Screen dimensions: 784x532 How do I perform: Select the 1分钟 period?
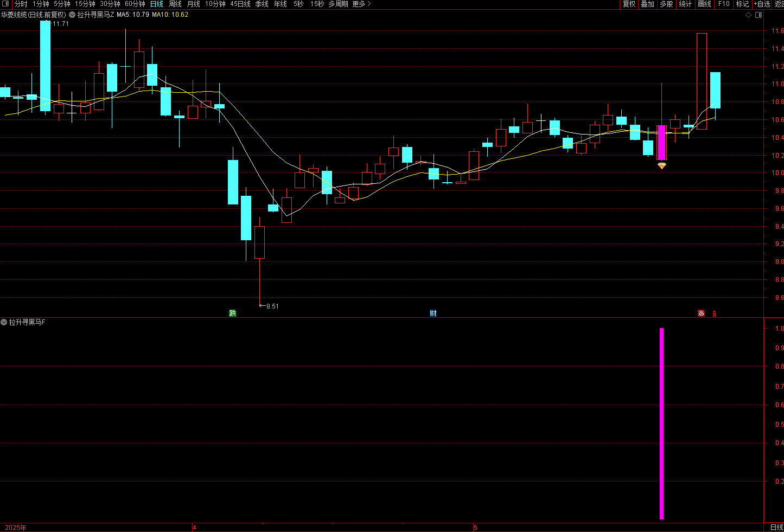(x=41, y=4)
